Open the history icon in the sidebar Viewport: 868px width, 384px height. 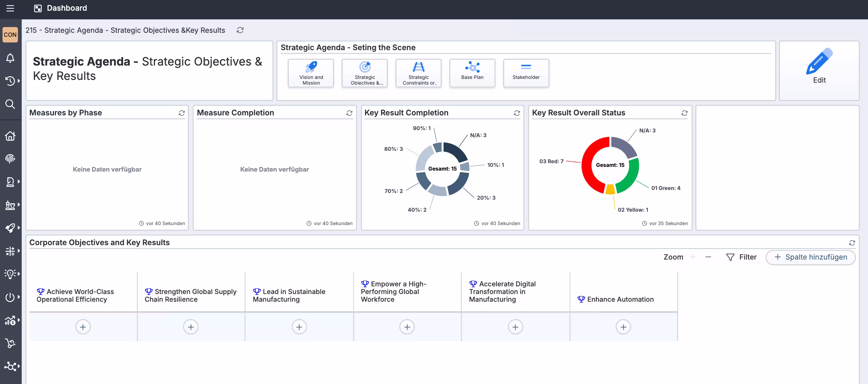pyautogui.click(x=10, y=81)
